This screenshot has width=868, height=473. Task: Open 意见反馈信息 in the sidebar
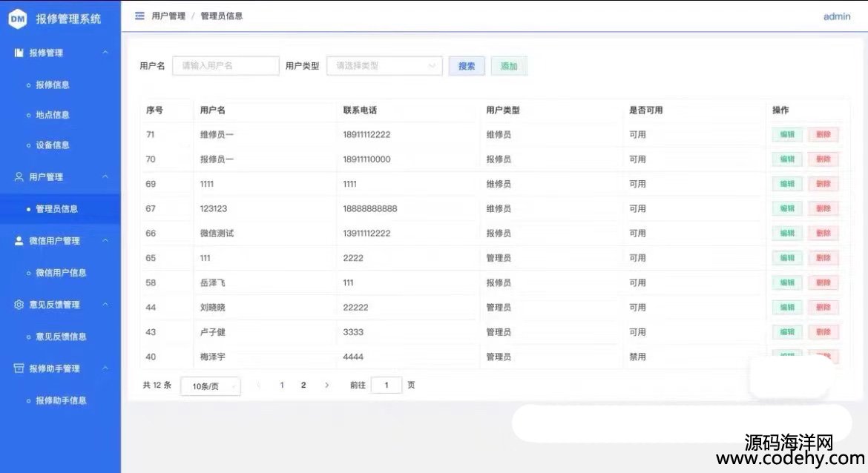61,337
